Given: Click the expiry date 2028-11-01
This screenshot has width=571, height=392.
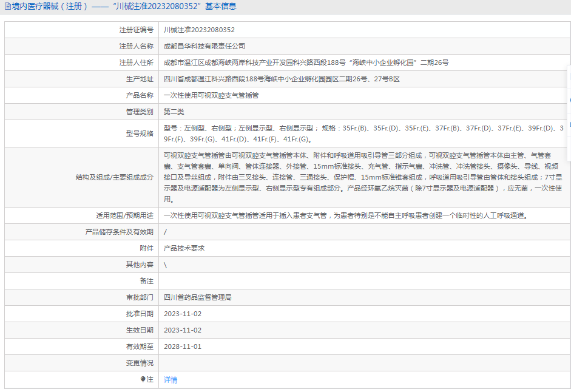Looking at the screenshot, I should [183, 347].
